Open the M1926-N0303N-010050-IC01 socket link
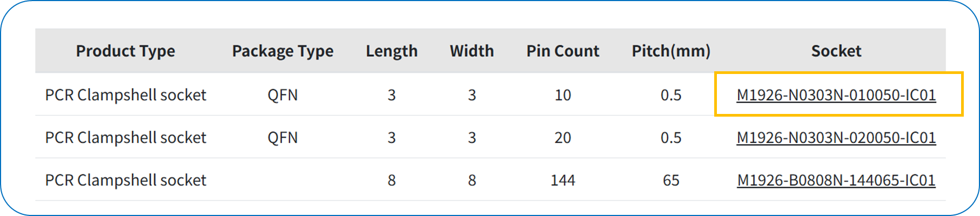Viewport: 980px width, 216px height. click(x=836, y=95)
